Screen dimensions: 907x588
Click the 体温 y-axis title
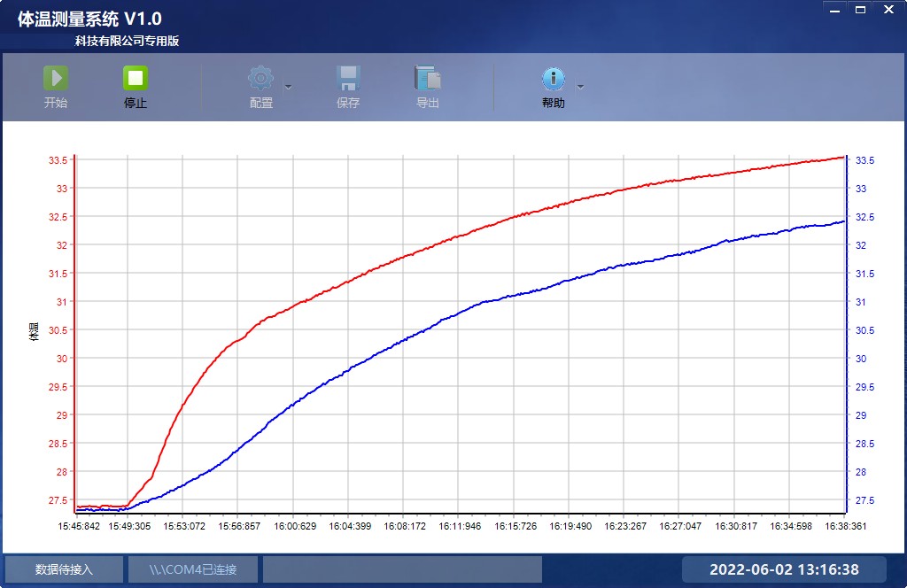(x=35, y=332)
